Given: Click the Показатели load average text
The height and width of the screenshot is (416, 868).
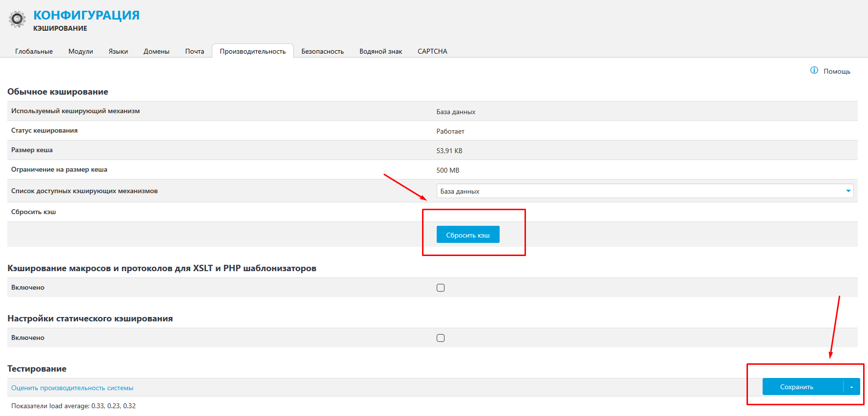Looking at the screenshot, I should coord(74,406).
